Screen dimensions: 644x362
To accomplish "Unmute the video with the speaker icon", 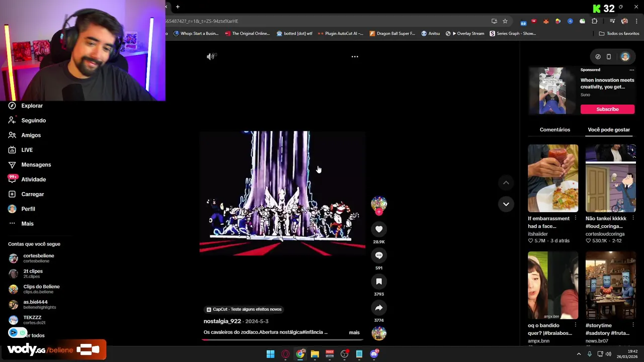I will point(210,56).
